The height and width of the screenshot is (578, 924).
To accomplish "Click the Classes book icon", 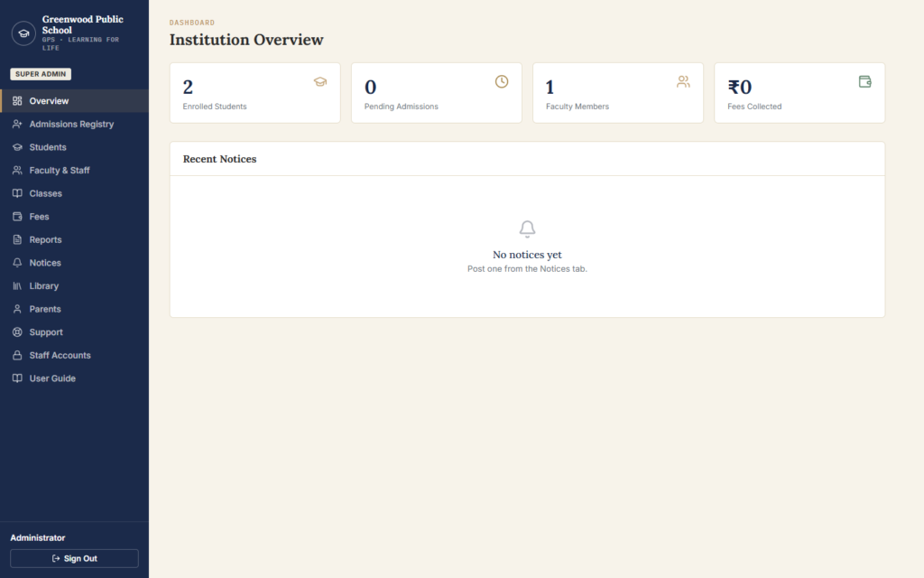I will (x=17, y=193).
